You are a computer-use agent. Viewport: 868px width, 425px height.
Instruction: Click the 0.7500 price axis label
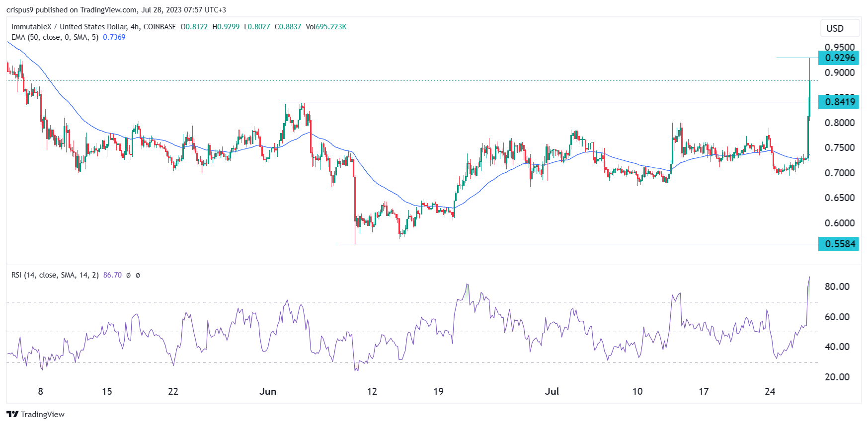click(840, 148)
